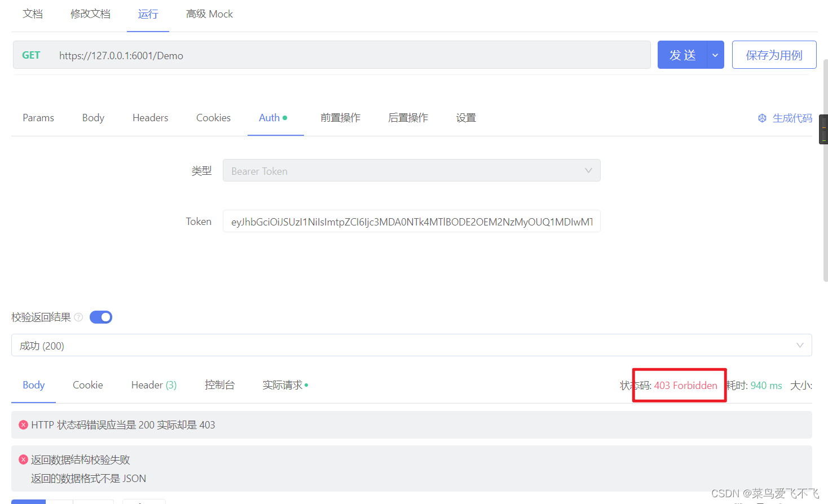Switch to the response Cookie tab
The width and height of the screenshot is (828, 504).
tap(88, 385)
